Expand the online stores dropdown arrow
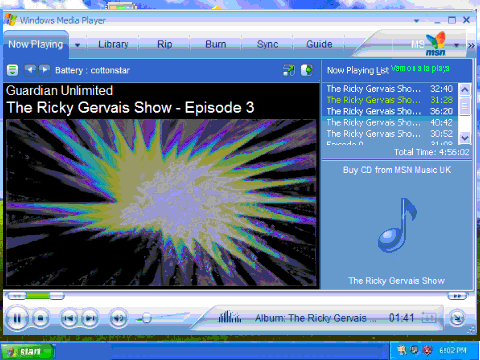 click(456, 45)
